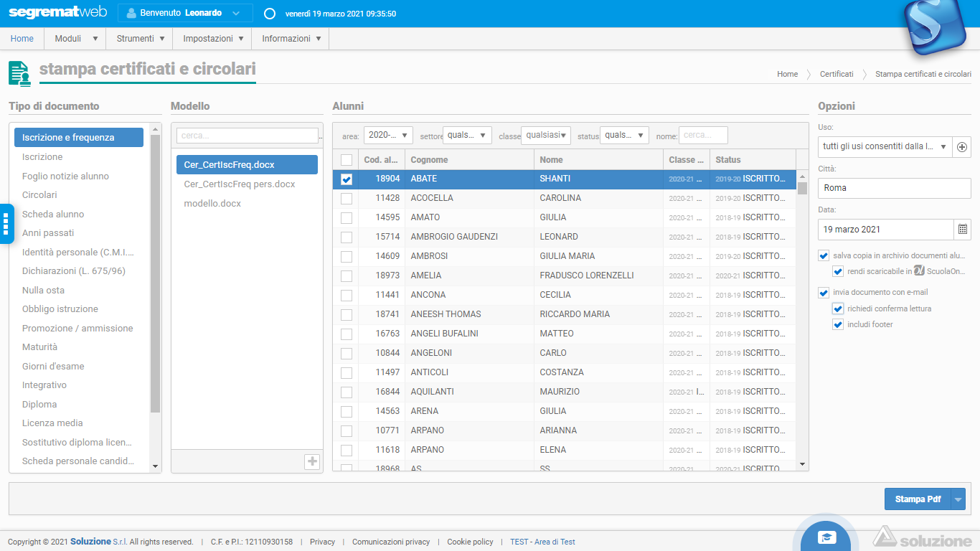Open the Impostazioni menu

click(x=212, y=39)
